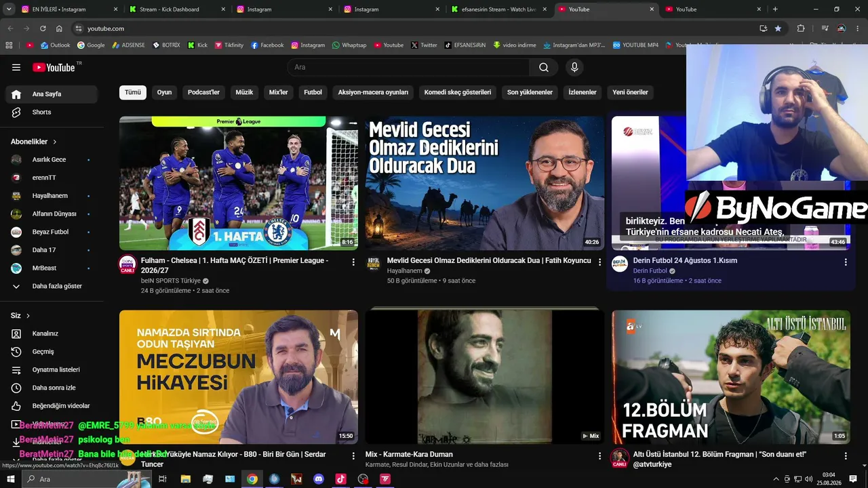Expand the Abonelikler section

[x=34, y=142]
